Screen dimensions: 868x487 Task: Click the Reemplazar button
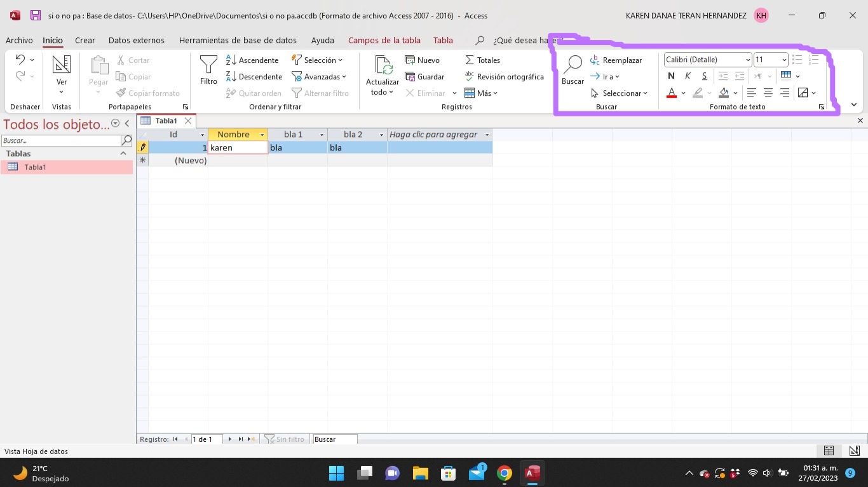(x=616, y=60)
